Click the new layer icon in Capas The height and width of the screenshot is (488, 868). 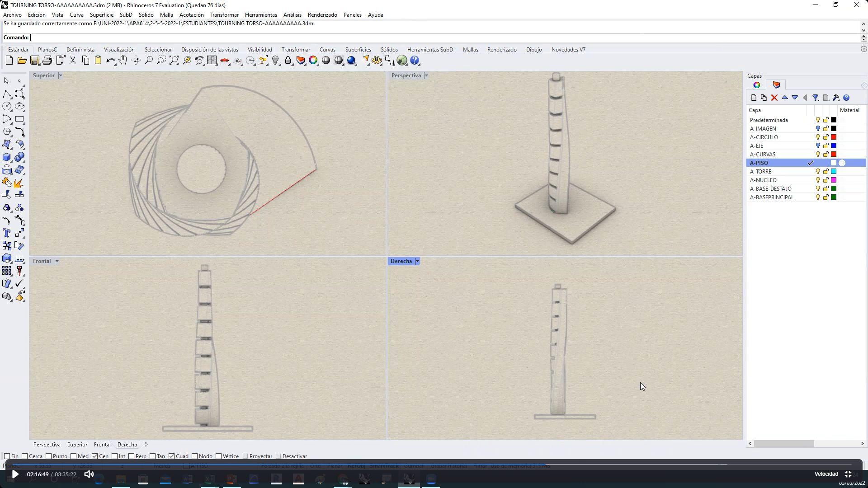754,98
